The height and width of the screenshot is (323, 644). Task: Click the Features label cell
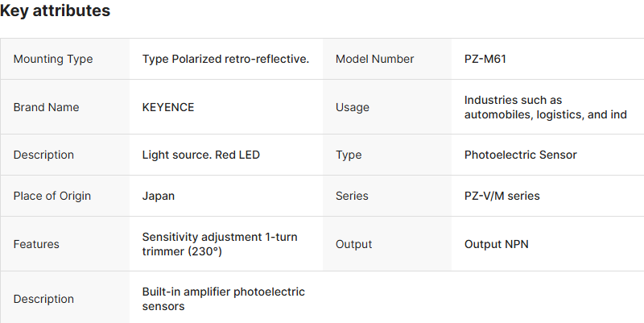36,244
